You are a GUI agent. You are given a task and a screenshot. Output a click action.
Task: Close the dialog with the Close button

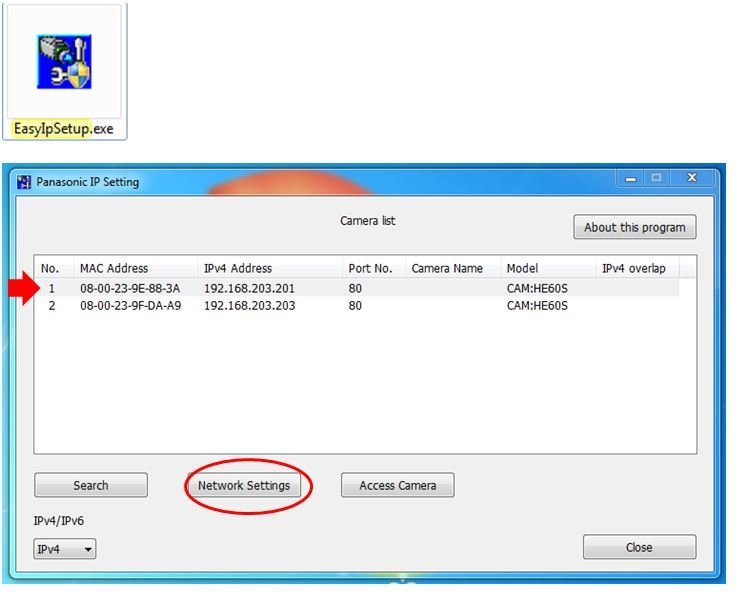639,547
